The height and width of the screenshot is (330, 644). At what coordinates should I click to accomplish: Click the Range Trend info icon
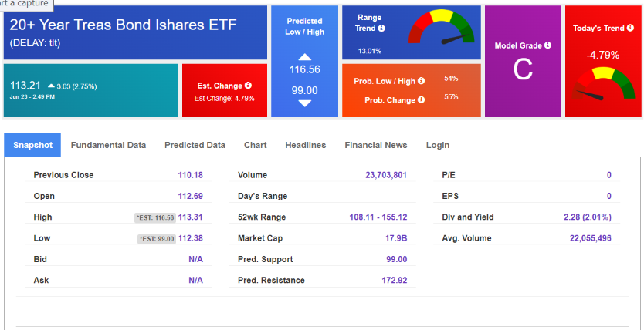pos(381,29)
